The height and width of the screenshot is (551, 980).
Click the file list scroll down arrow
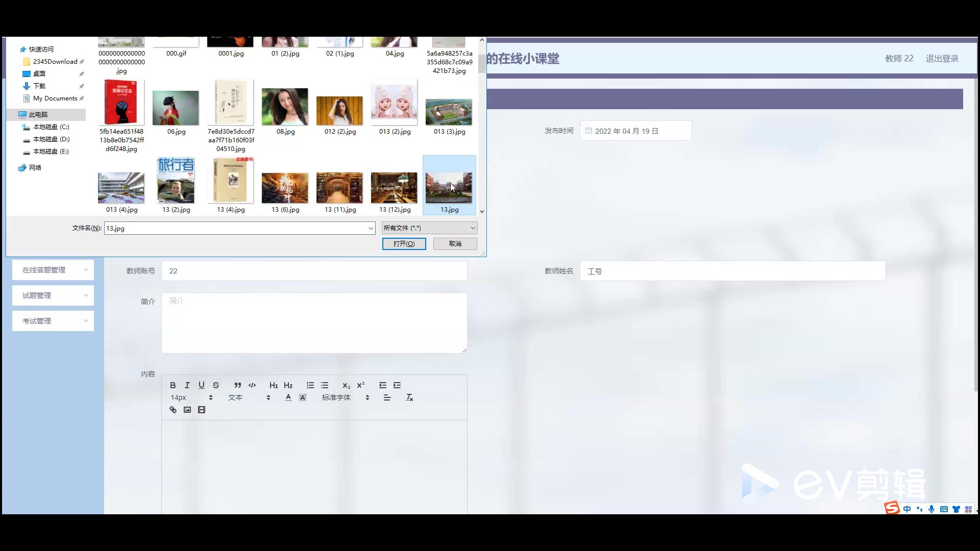coord(482,211)
